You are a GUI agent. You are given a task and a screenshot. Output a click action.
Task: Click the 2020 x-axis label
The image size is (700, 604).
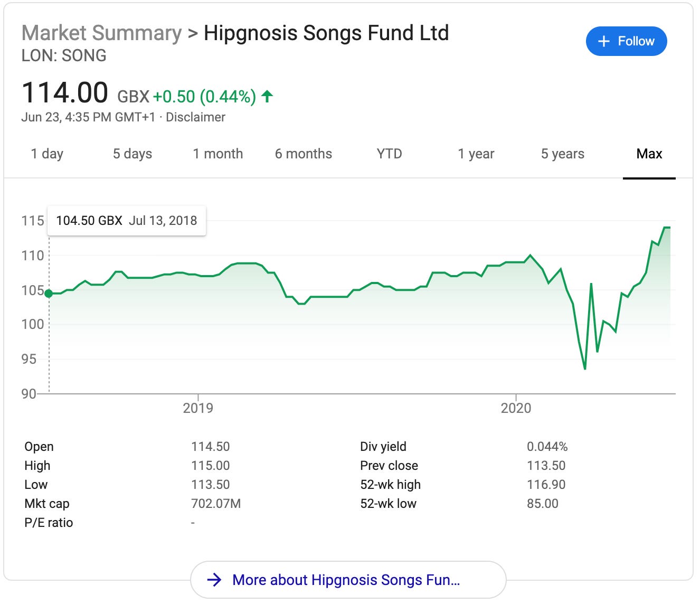pyautogui.click(x=516, y=408)
